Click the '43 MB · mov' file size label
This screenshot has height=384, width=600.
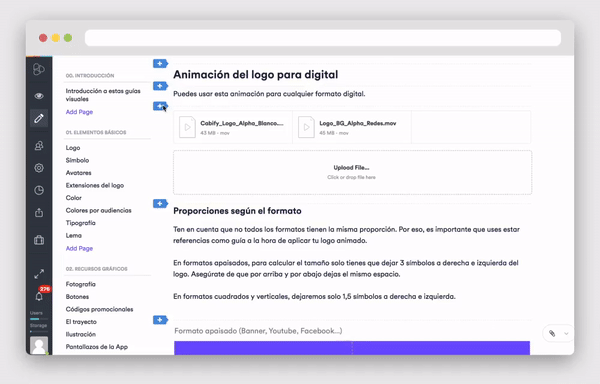[215, 133]
